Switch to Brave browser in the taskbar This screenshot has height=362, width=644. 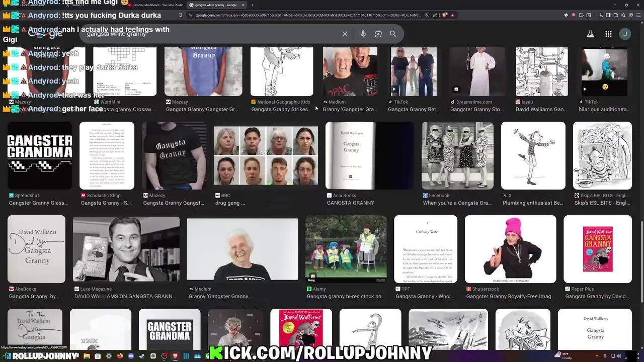[175, 356]
